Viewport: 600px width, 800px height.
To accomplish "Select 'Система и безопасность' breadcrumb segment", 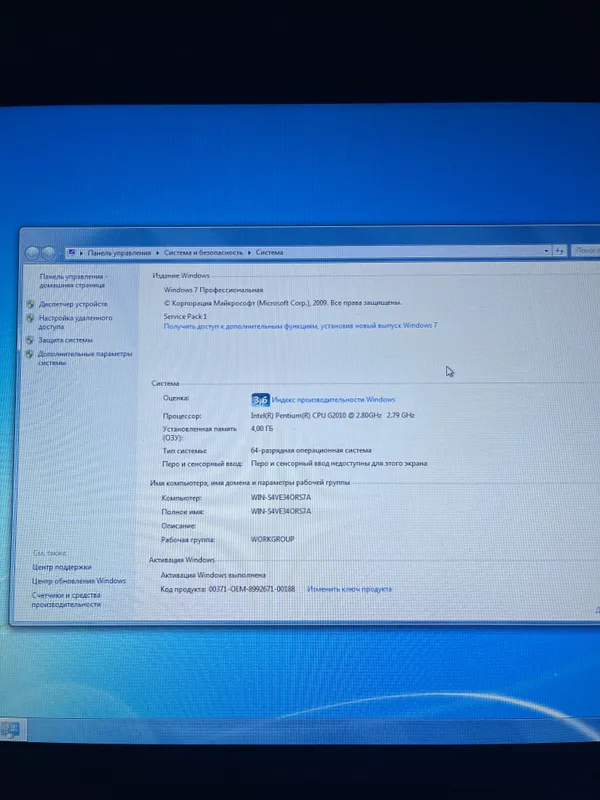I will (x=203, y=253).
